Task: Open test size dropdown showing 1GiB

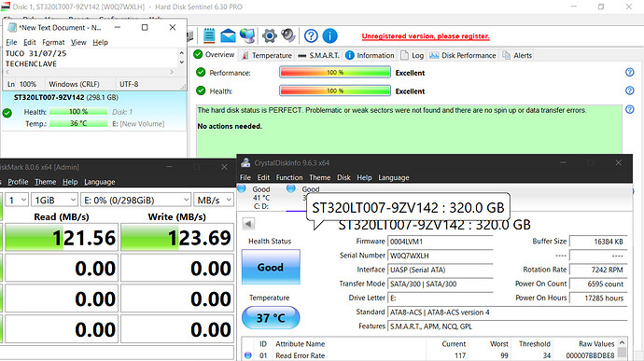Action: pyautogui.click(x=55, y=200)
